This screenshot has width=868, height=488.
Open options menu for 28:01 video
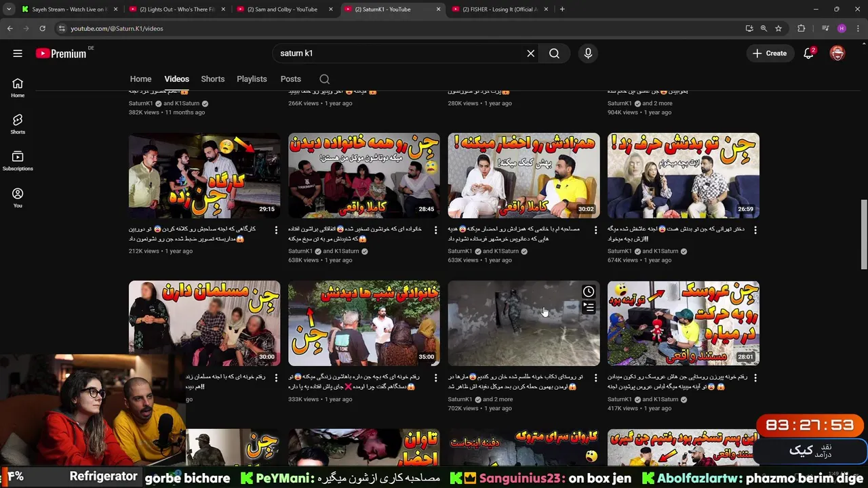click(755, 378)
